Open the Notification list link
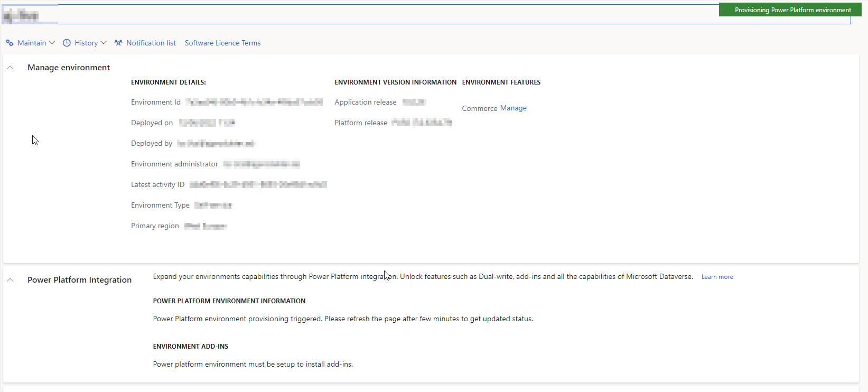This screenshot has width=868, height=392. pyautogui.click(x=151, y=43)
